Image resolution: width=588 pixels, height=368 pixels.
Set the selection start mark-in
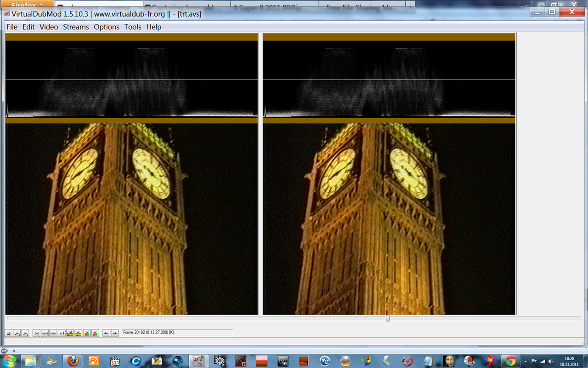[106, 333]
